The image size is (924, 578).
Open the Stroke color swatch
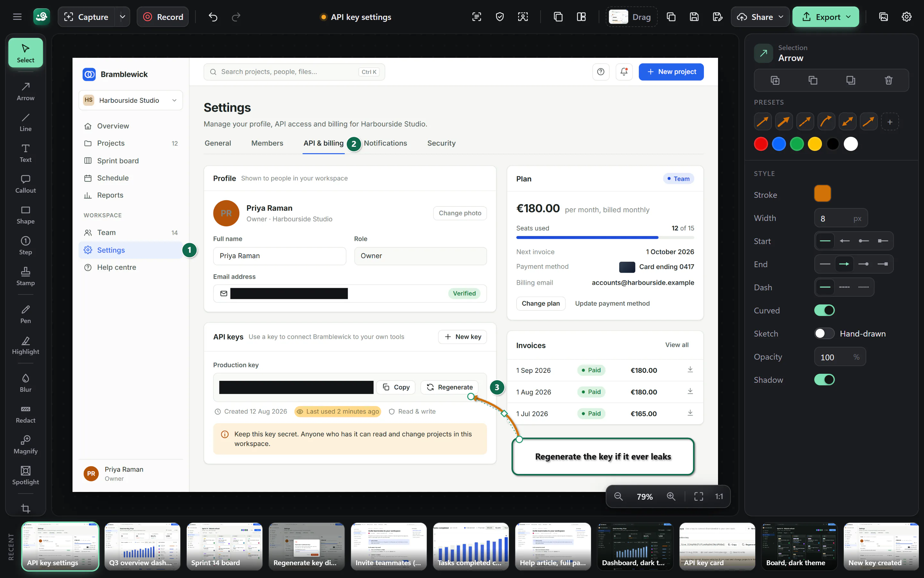coord(822,193)
